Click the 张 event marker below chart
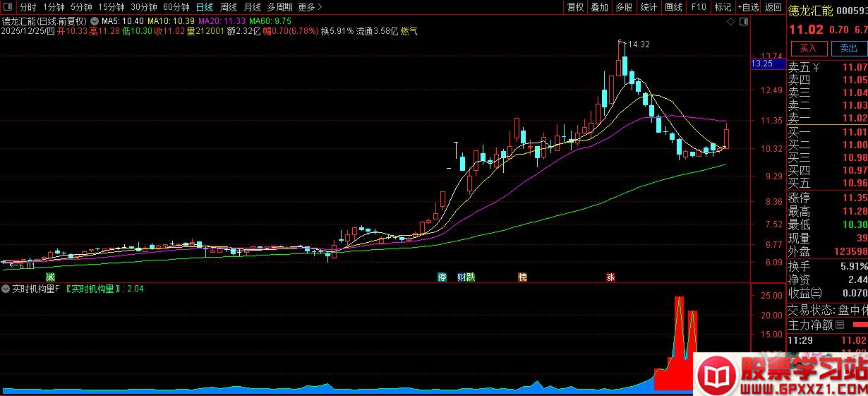868x396 pixels. click(610, 277)
